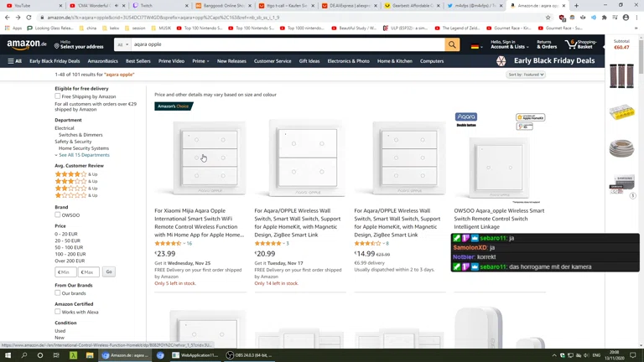Expand See All 15 Departments
This screenshot has height=362, width=644.
(x=83, y=155)
